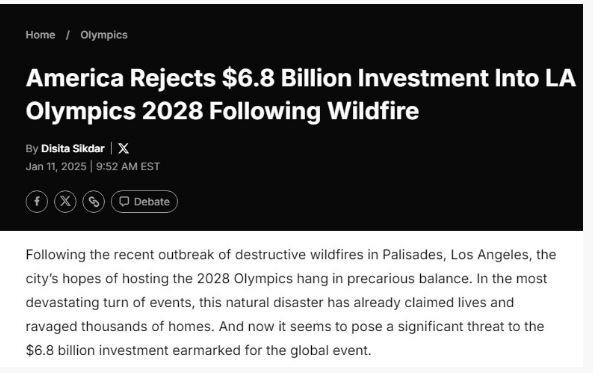The height and width of the screenshot is (373, 593).
Task: View author Disita Sikdar's page
Action: [73, 148]
